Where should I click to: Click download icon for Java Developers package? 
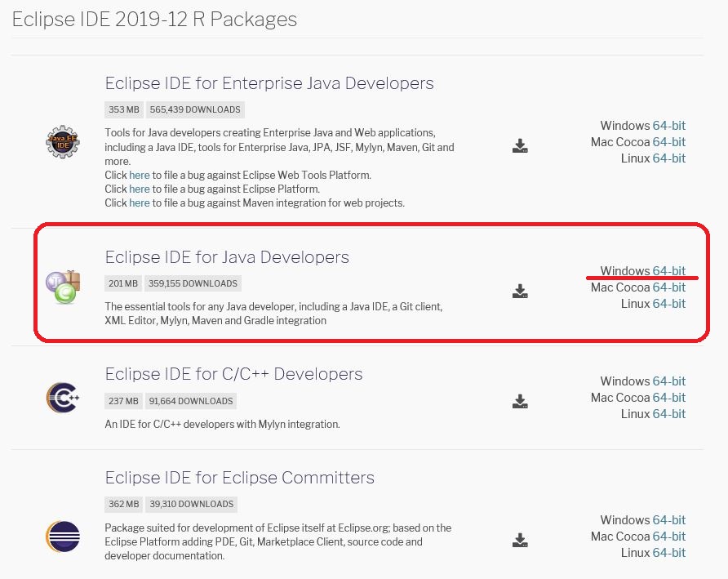(x=520, y=292)
